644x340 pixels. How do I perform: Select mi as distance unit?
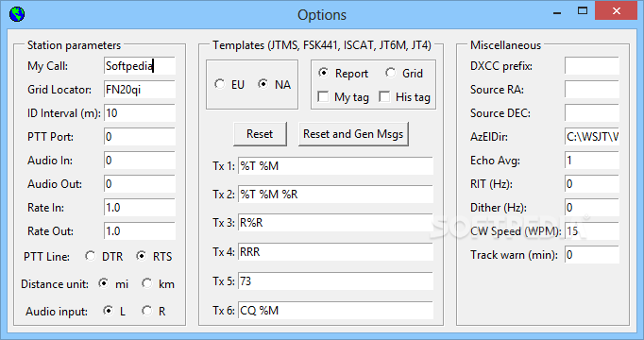tap(104, 283)
